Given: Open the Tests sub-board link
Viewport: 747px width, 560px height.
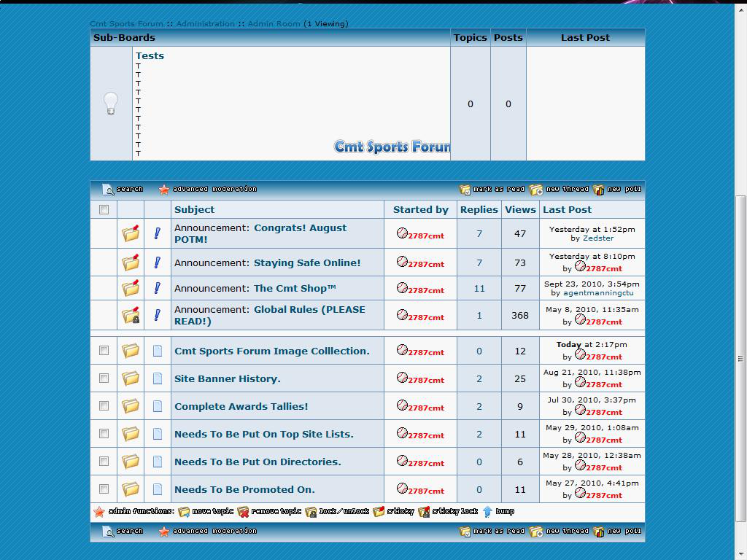Looking at the screenshot, I should click(x=150, y=55).
